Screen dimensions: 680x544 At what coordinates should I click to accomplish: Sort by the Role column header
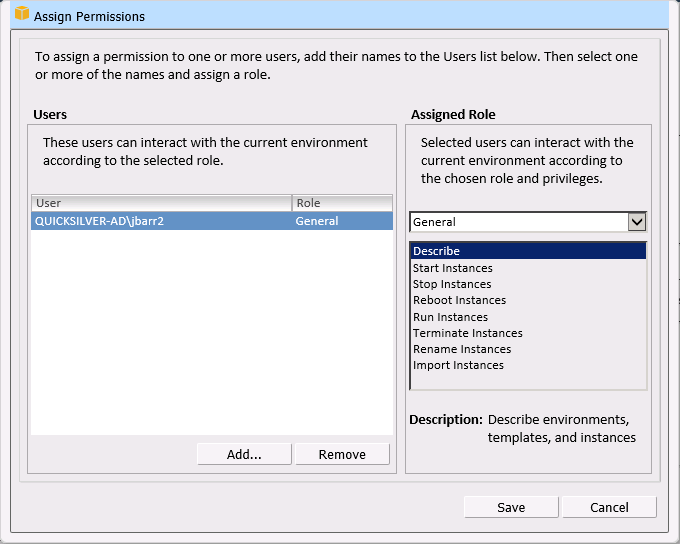pos(341,203)
